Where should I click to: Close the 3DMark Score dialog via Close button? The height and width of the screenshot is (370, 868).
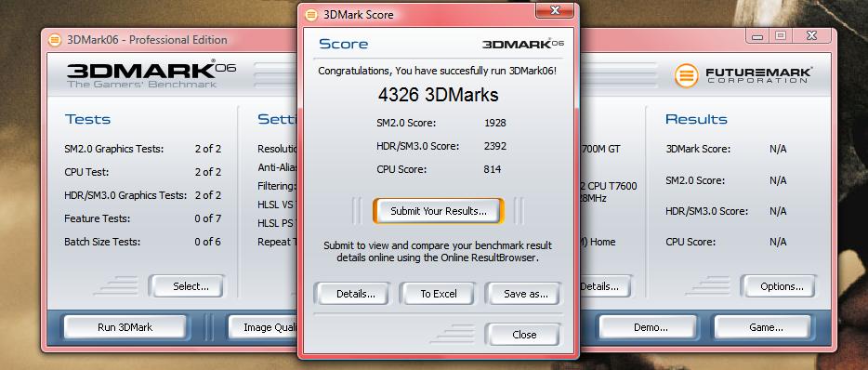click(523, 335)
